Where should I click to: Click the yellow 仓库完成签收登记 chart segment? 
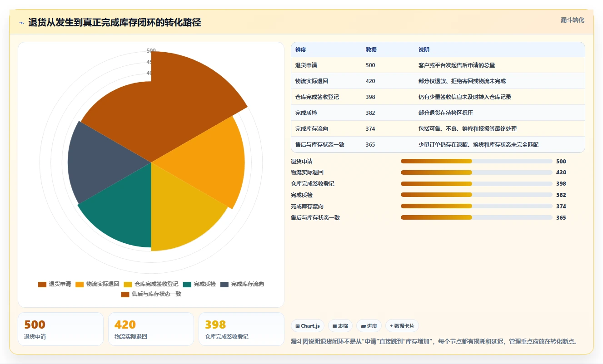pos(182,213)
